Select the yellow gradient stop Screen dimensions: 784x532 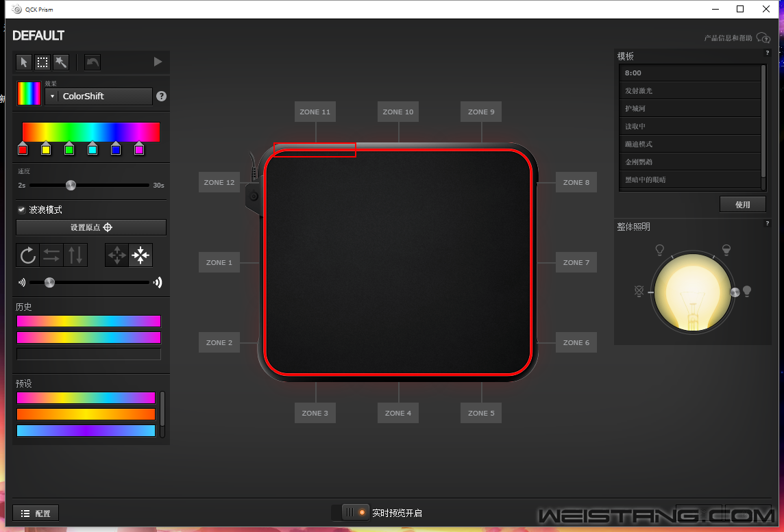tap(46, 149)
